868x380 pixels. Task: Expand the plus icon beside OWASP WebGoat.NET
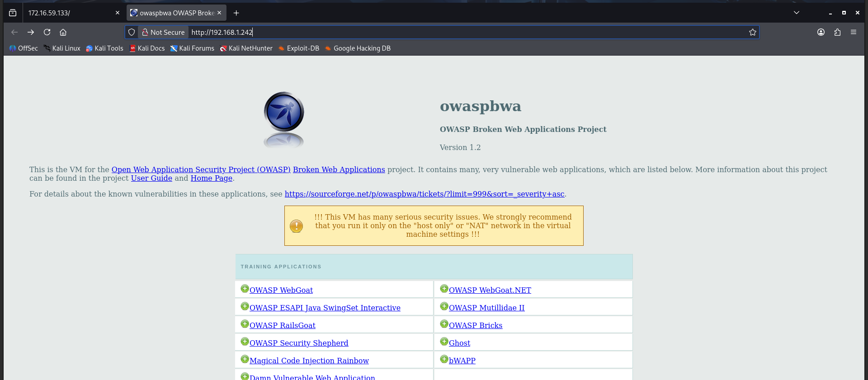point(444,288)
